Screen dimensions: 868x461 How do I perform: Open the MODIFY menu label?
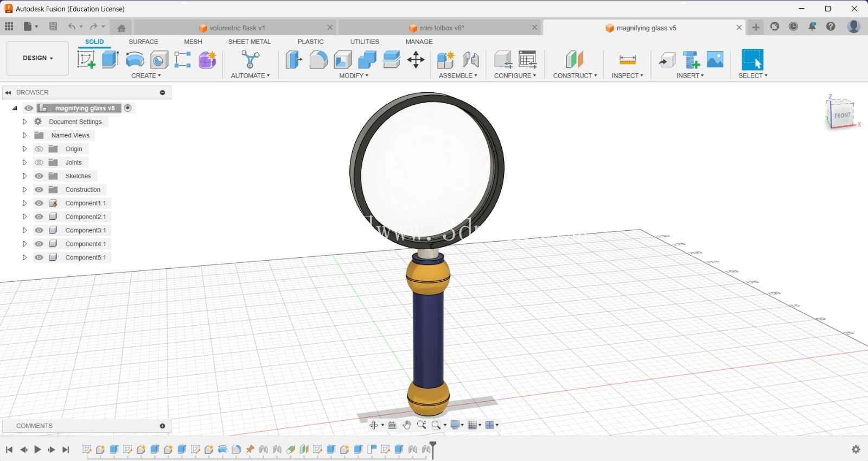pyautogui.click(x=354, y=75)
